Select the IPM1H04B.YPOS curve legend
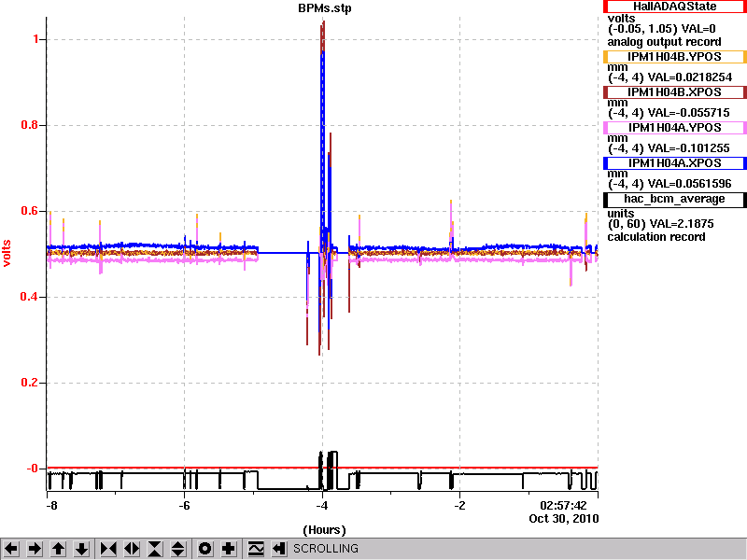 [674, 57]
